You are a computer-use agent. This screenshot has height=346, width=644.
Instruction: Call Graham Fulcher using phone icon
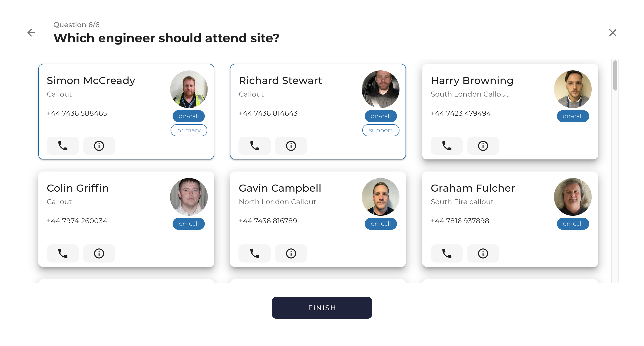[447, 253]
